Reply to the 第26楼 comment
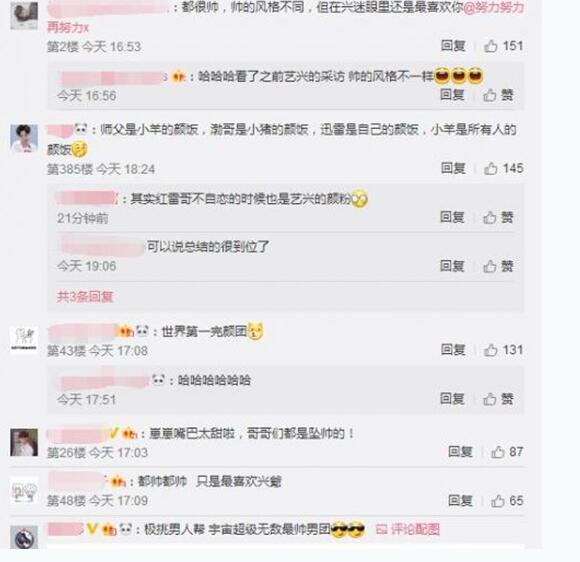580x562 pixels. tap(460, 451)
